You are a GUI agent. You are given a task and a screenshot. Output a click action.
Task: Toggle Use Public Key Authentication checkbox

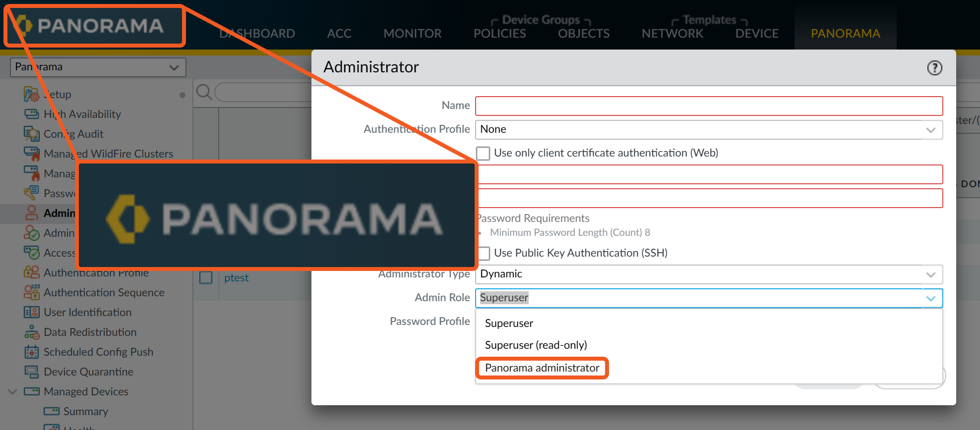point(484,253)
